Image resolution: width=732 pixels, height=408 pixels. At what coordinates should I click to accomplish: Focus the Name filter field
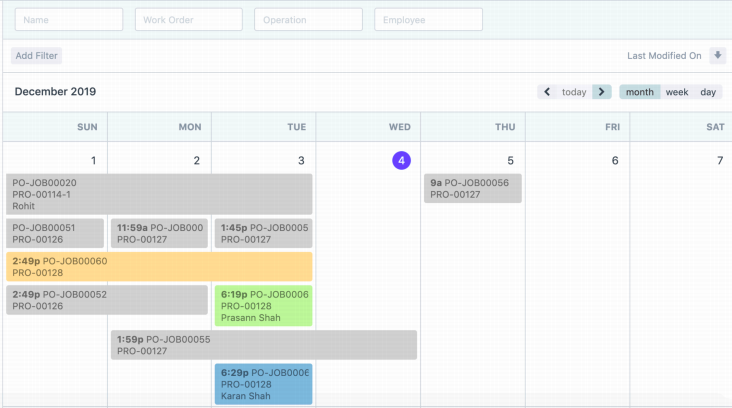tap(69, 20)
